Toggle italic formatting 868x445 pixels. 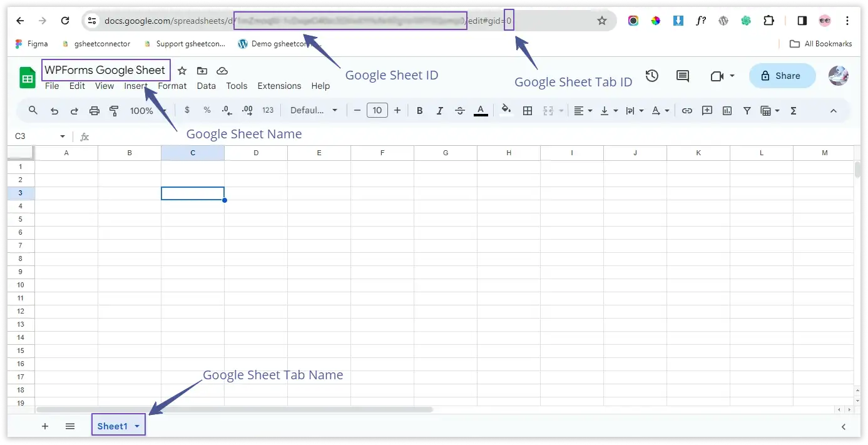(440, 111)
